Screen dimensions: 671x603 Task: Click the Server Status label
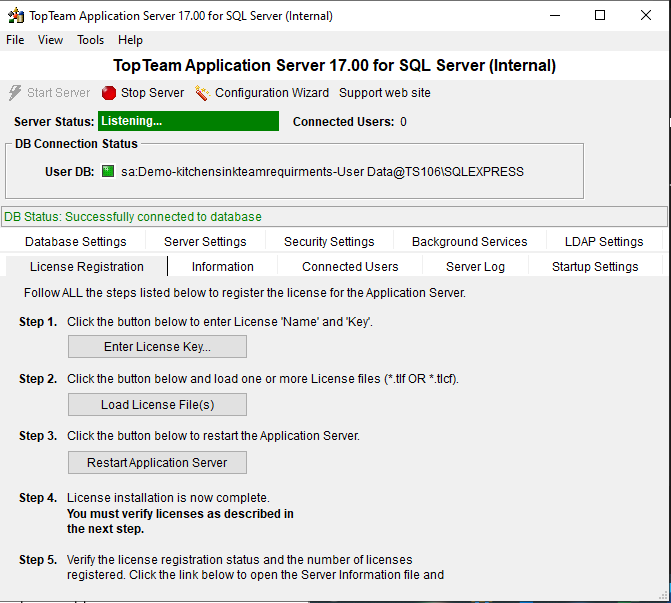[x=54, y=122]
